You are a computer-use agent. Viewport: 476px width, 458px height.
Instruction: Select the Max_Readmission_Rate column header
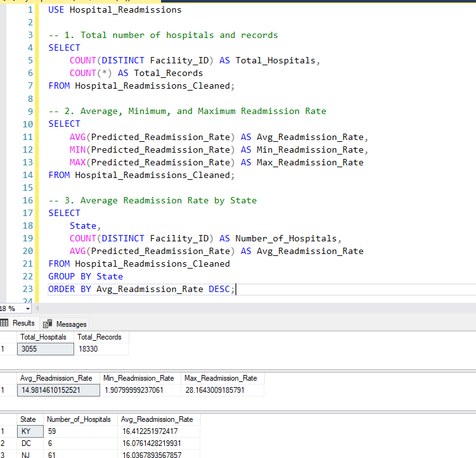click(x=222, y=378)
